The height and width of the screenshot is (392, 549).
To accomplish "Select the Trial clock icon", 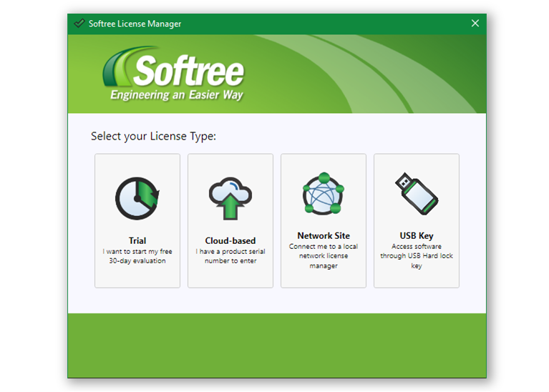I will [x=137, y=198].
